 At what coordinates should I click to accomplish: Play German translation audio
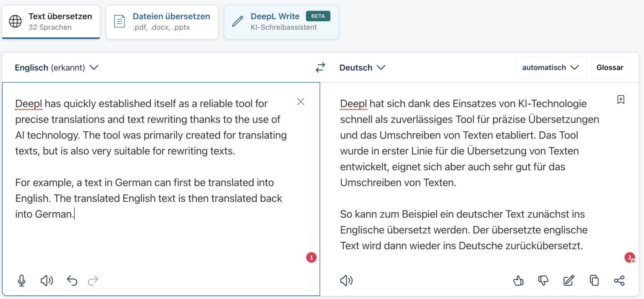click(346, 281)
